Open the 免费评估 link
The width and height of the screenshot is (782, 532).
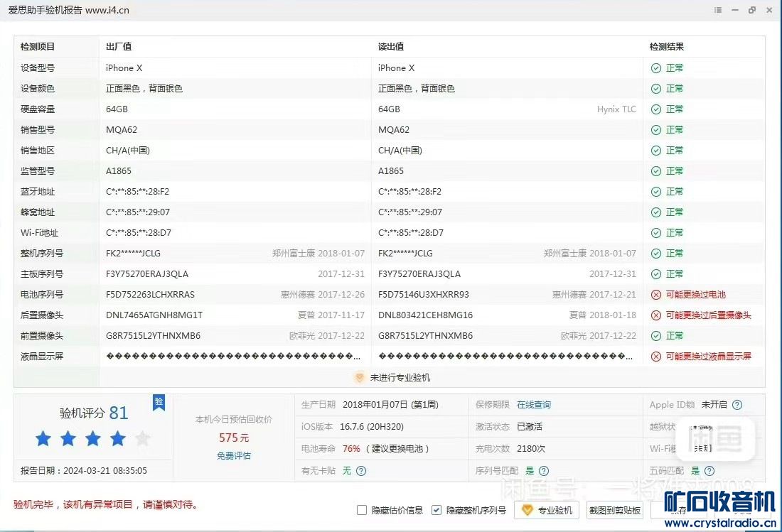click(x=234, y=456)
